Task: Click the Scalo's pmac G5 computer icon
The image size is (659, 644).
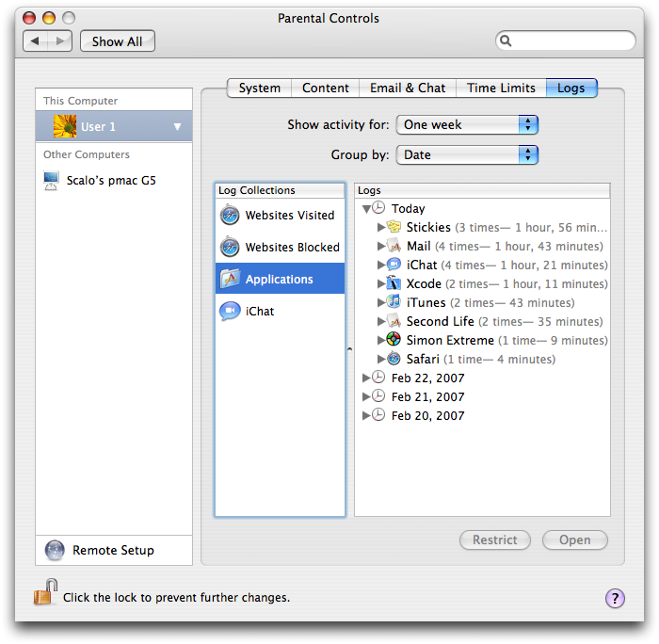Action: coord(51,181)
